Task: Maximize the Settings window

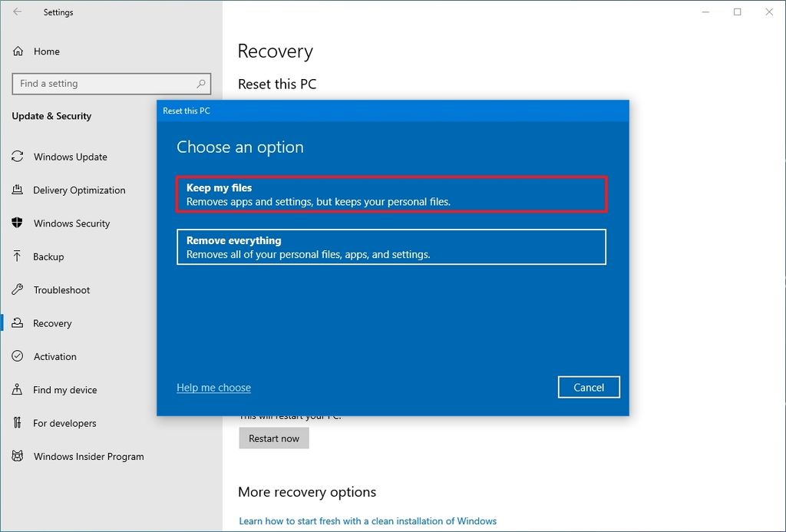Action: tap(738, 12)
